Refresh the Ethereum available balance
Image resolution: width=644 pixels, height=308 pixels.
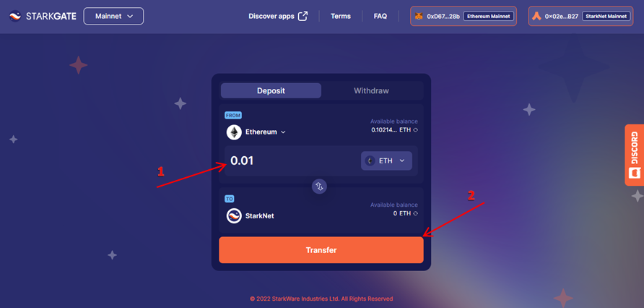tap(415, 130)
